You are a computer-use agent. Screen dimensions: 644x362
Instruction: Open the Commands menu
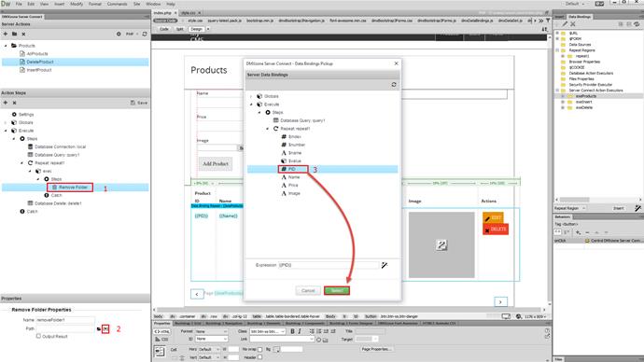point(117,4)
